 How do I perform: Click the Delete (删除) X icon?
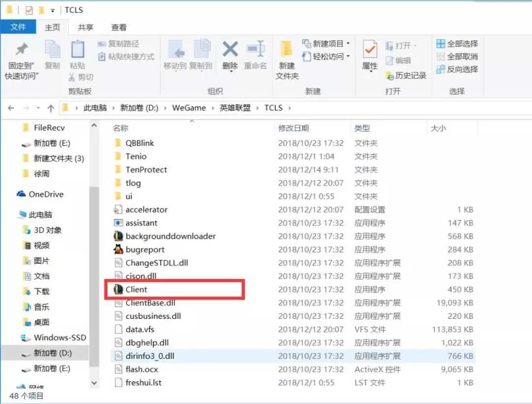click(230, 49)
